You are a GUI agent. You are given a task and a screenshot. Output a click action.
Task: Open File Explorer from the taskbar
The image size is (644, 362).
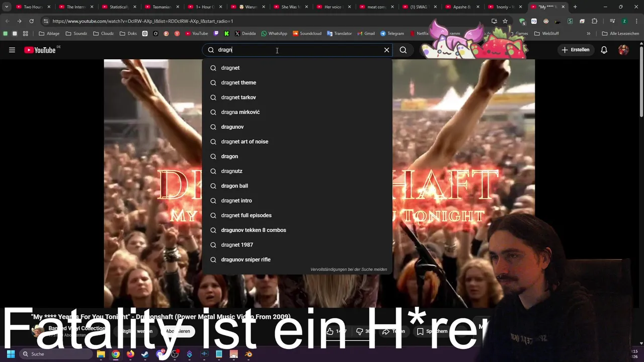tap(101, 354)
